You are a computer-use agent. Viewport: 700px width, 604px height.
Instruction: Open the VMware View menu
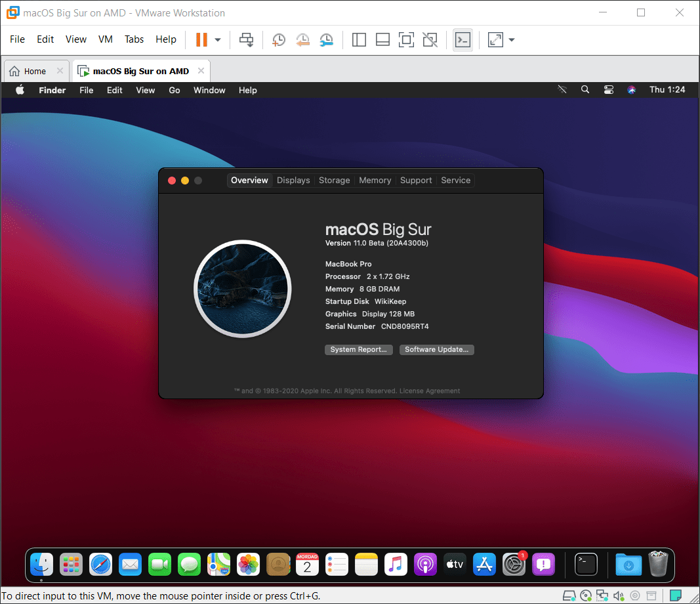[76, 39]
